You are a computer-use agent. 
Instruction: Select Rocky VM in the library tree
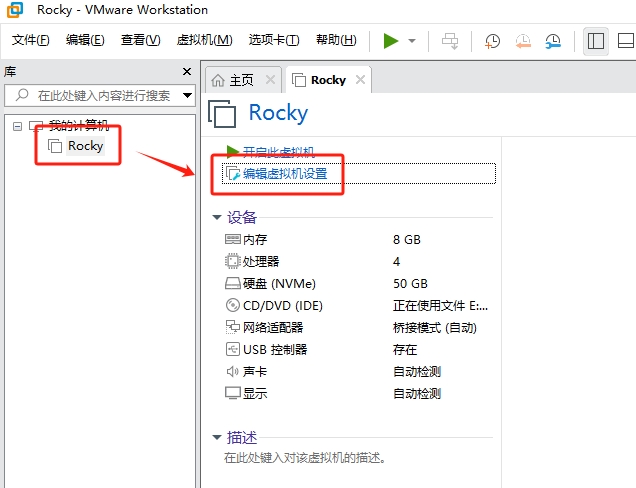[85, 146]
